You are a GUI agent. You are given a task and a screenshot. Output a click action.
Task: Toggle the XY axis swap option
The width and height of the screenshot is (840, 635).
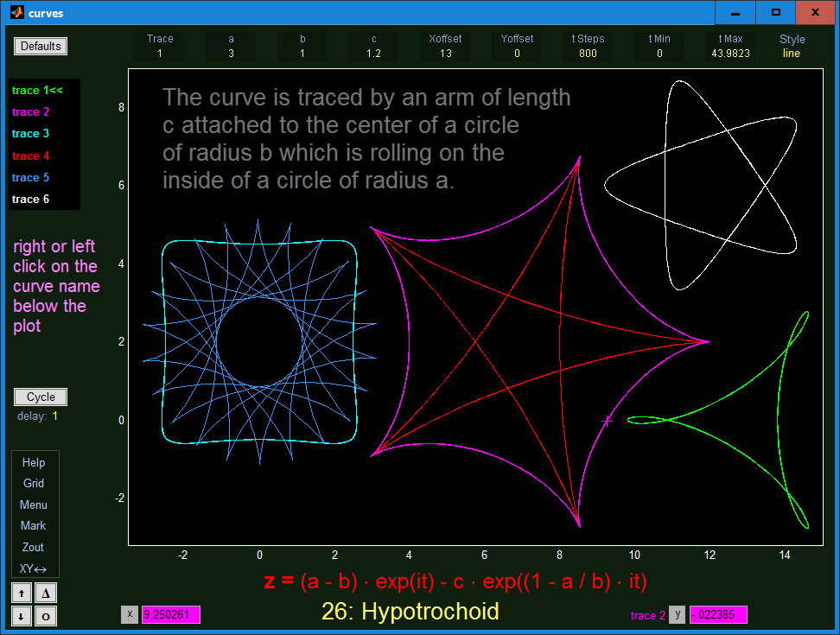point(33,568)
